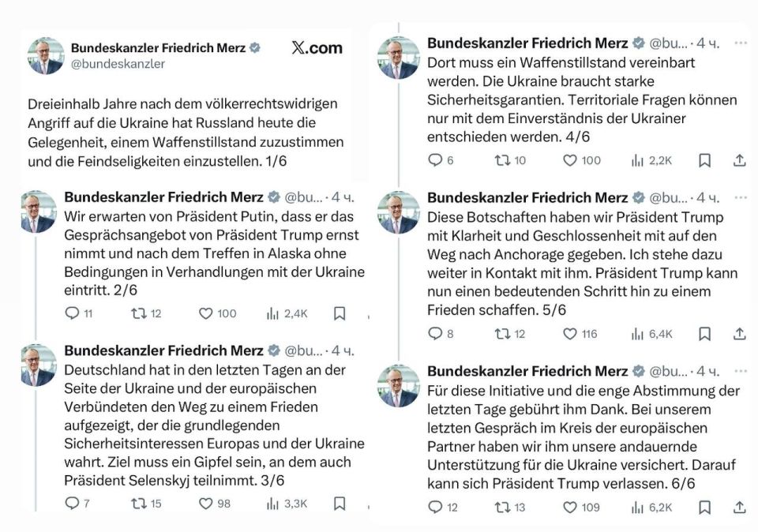Open more options on tweet 4/6
Image resolution: width=758 pixels, height=532 pixels.
click(740, 43)
